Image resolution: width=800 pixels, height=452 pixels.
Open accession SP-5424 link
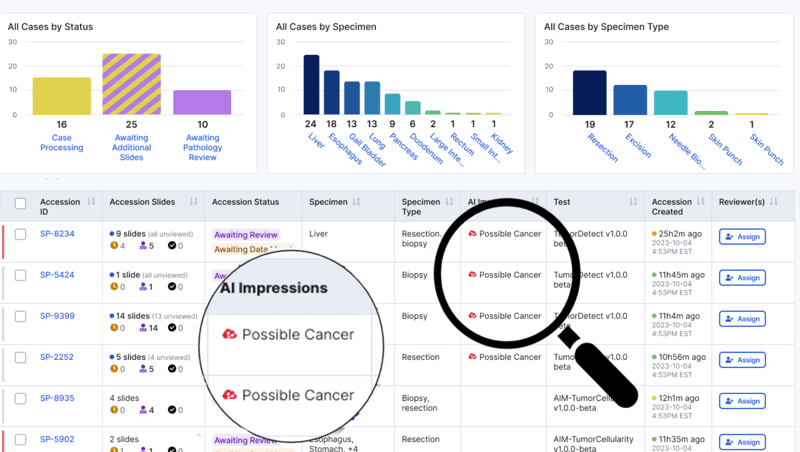[x=57, y=275]
